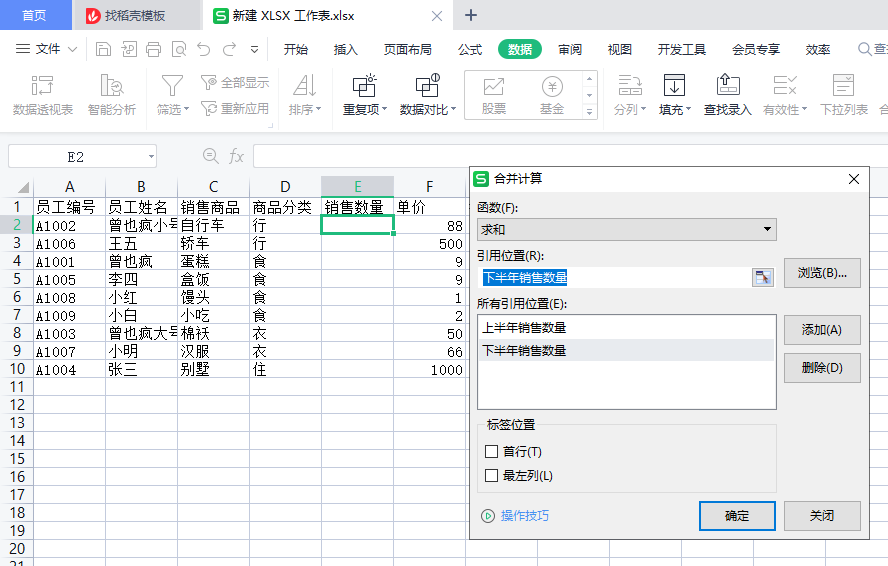888x566 pixels.
Task: Click the 添加(A) button
Action: (x=822, y=330)
